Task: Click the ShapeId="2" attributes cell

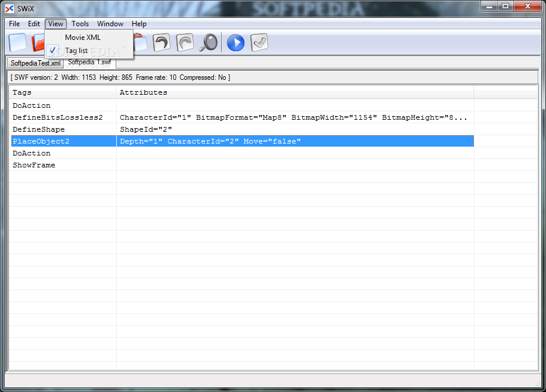Action: tap(295, 129)
